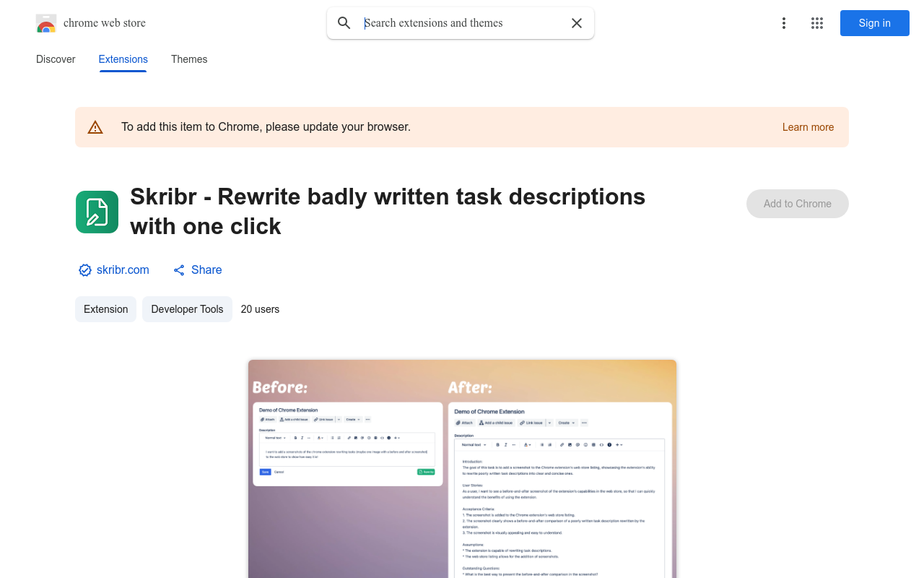Click the warning triangle icon in banner
Image resolution: width=924 pixels, height=578 pixels.
[95, 127]
